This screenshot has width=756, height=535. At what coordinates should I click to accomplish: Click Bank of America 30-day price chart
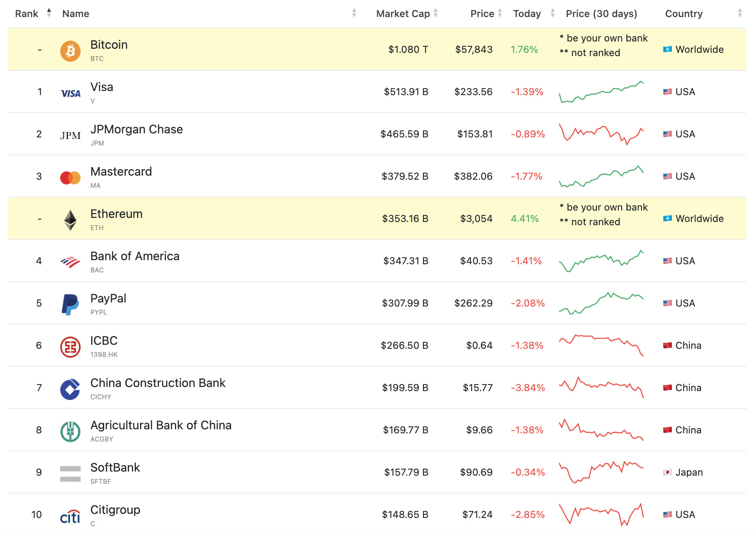tap(601, 261)
